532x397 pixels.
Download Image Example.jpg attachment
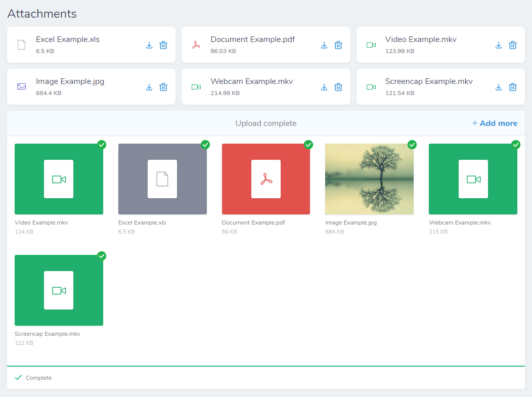pyautogui.click(x=149, y=87)
